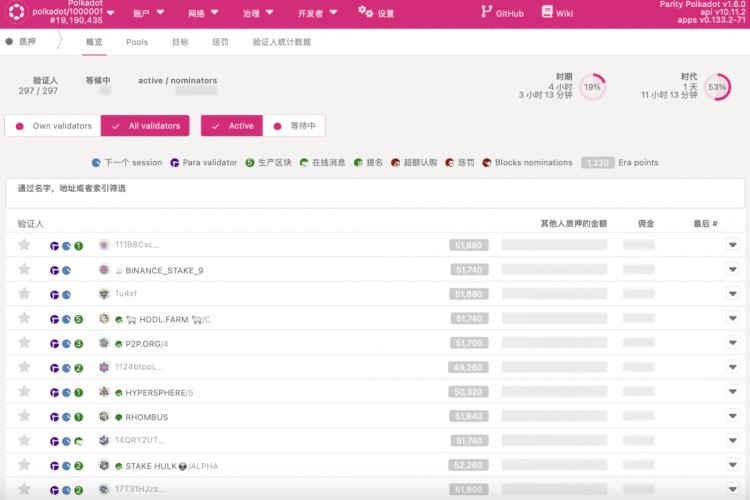
Task: Click the Blocks nominations legend icon
Action: 487,163
